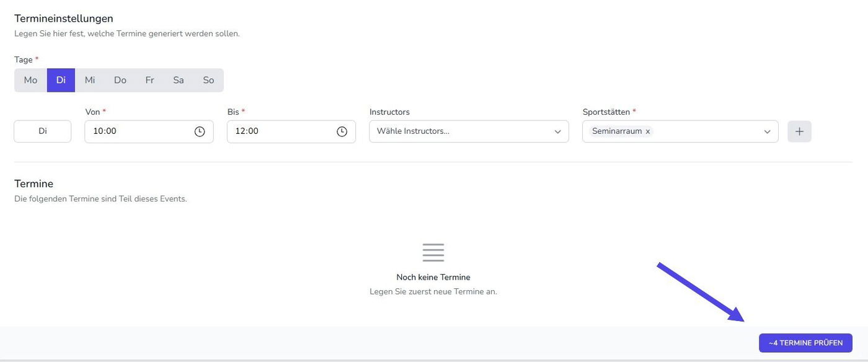Toggle Monday (Mo) day selection
Screen dimensions: 868x362
[x=30, y=80]
